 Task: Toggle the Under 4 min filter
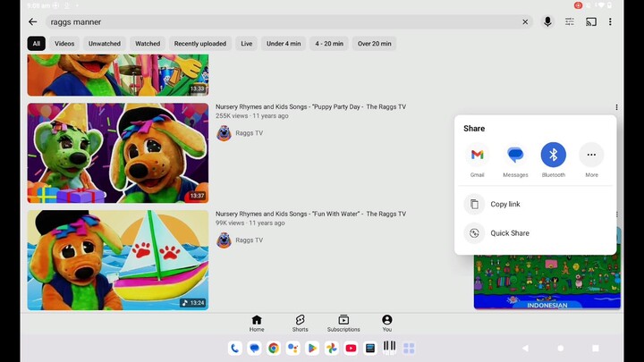(284, 43)
